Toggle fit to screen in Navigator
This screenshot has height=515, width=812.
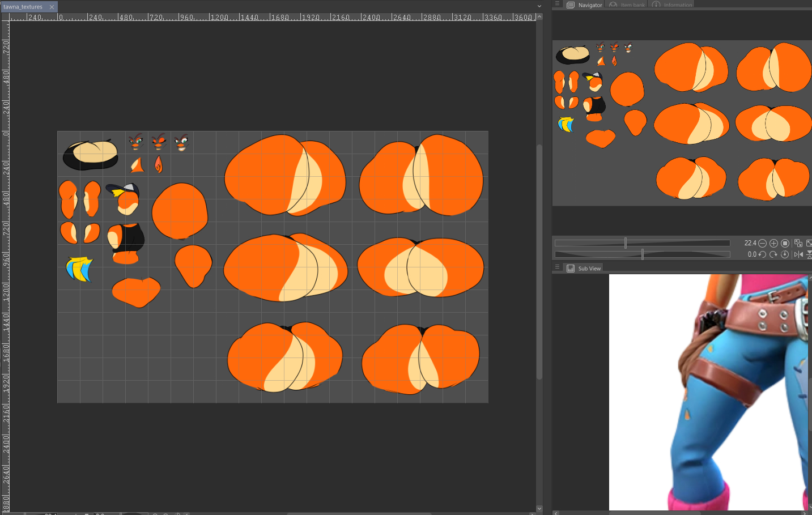coord(798,243)
